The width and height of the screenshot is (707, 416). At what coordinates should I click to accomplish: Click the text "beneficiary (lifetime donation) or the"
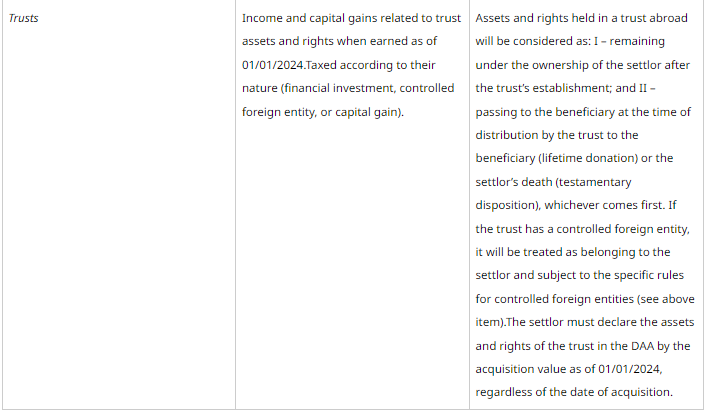(x=574, y=159)
